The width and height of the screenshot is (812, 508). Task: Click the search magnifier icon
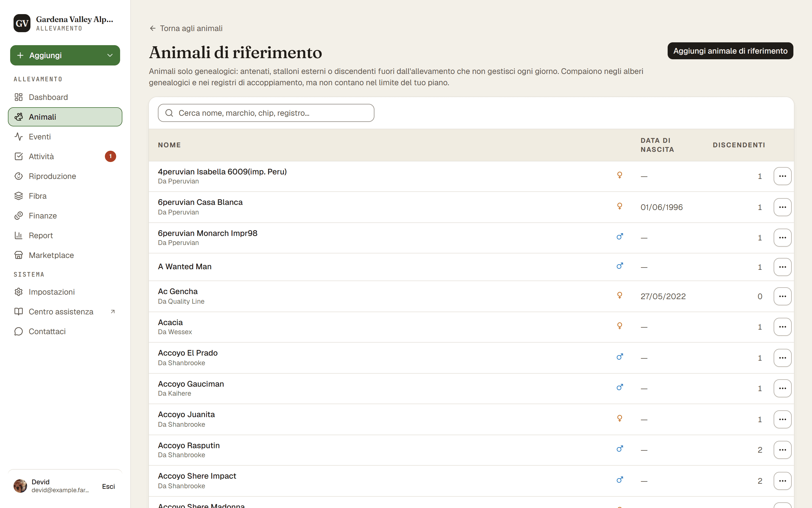[x=169, y=113]
